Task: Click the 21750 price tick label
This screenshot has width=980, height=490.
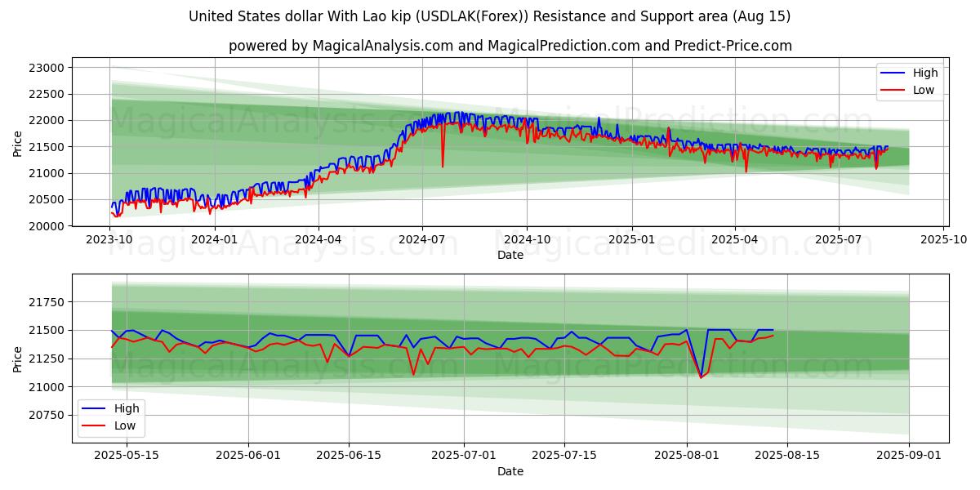Action: point(46,302)
